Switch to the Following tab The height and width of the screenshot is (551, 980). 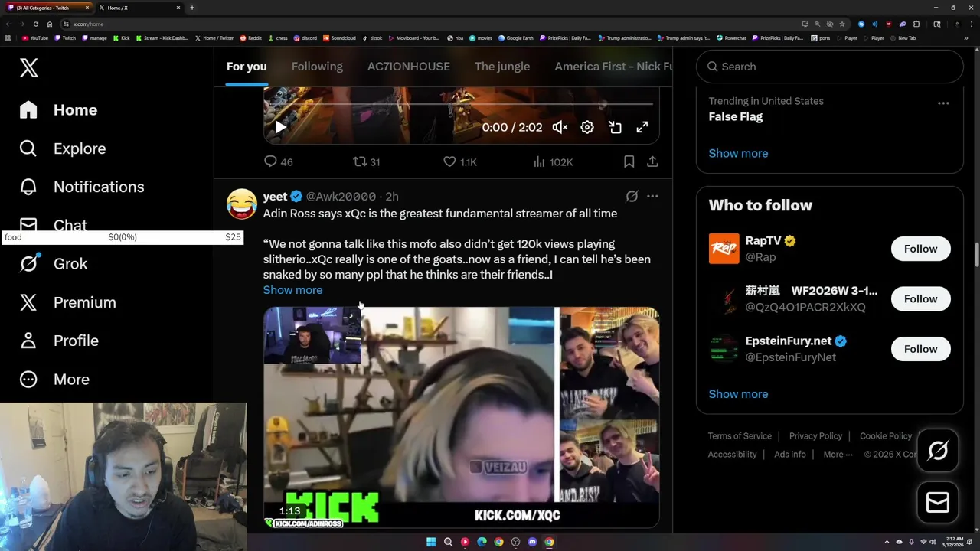317,67
